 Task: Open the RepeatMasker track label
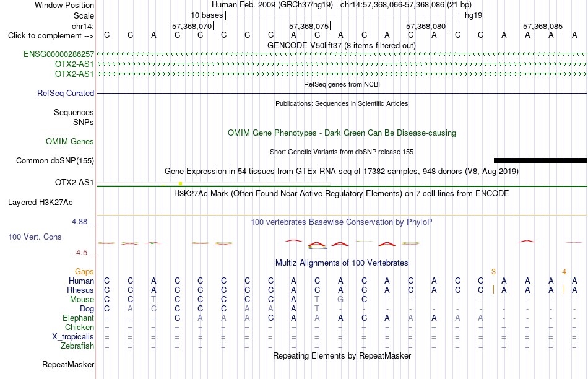pos(68,364)
